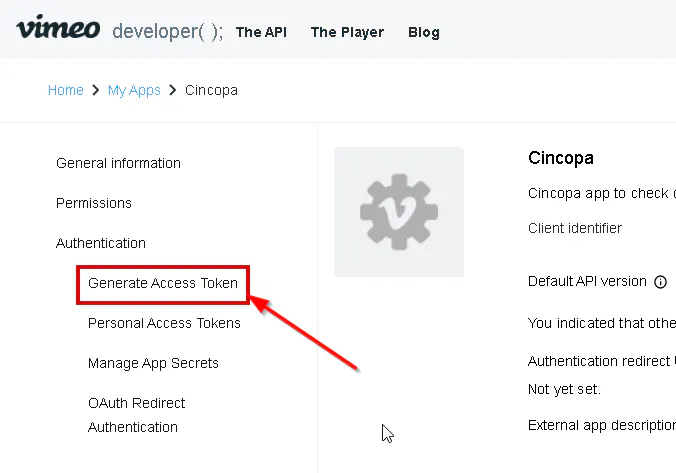Image resolution: width=676 pixels, height=473 pixels.
Task: Open The API menu item
Action: click(261, 32)
